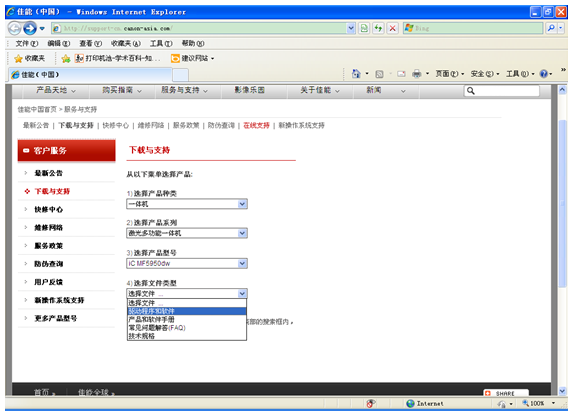The width and height of the screenshot is (575, 417).
Task: Click the 佳能中国首页 breadcrumb link
Action: point(37,109)
